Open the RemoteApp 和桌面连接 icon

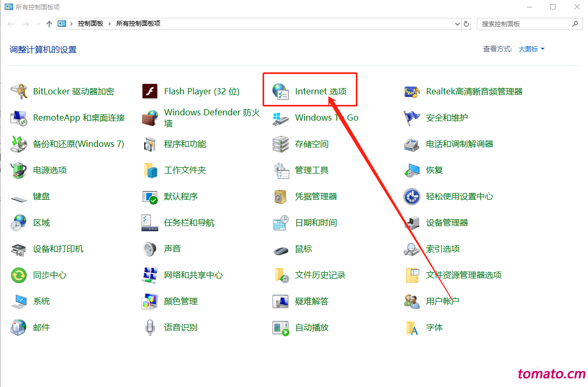19,118
